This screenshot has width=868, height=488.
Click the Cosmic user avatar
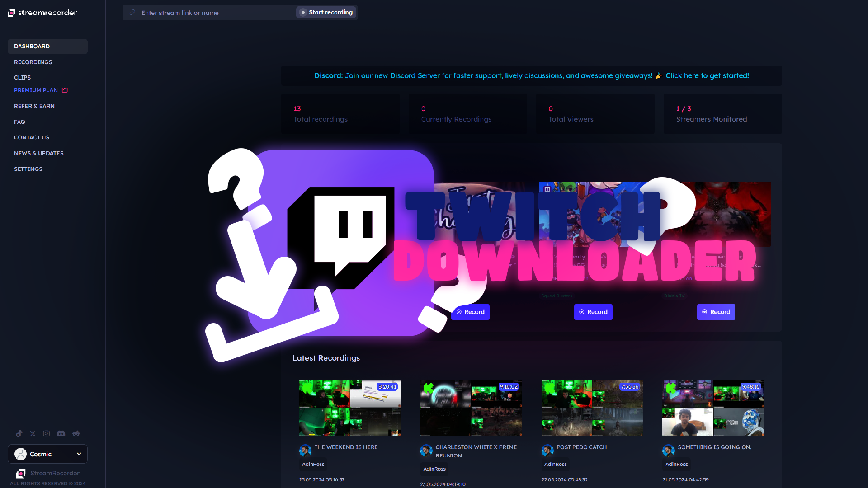click(20, 454)
